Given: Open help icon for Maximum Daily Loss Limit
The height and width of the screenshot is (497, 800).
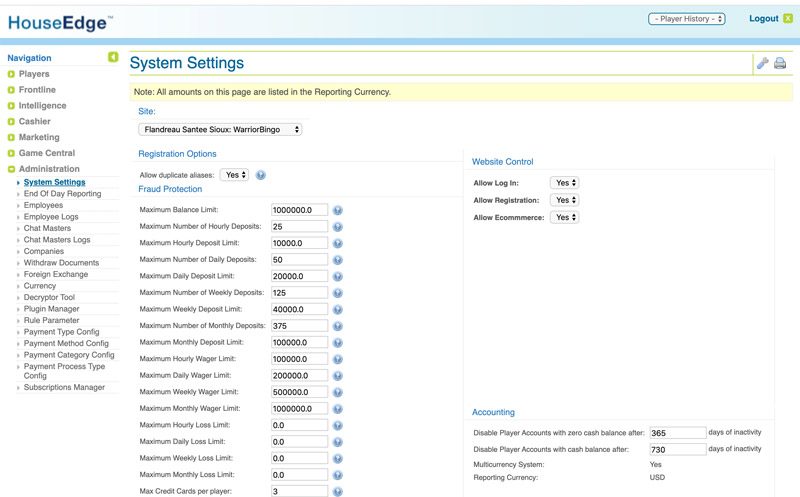Looking at the screenshot, I should (x=337, y=442).
